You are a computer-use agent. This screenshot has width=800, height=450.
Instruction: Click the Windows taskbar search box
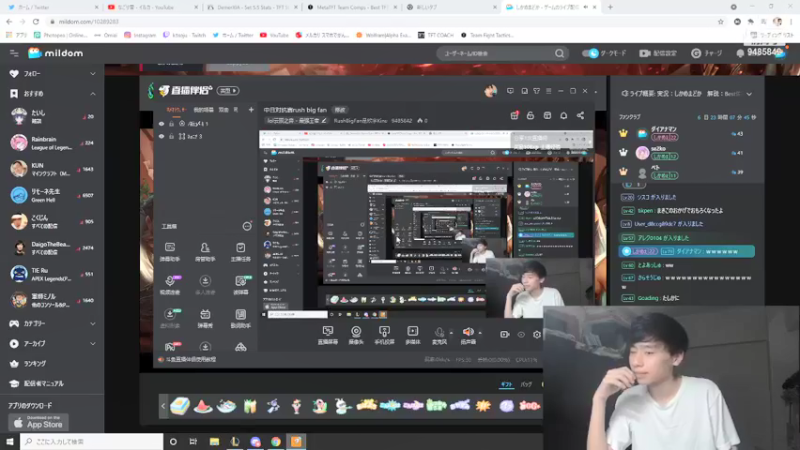point(92,442)
